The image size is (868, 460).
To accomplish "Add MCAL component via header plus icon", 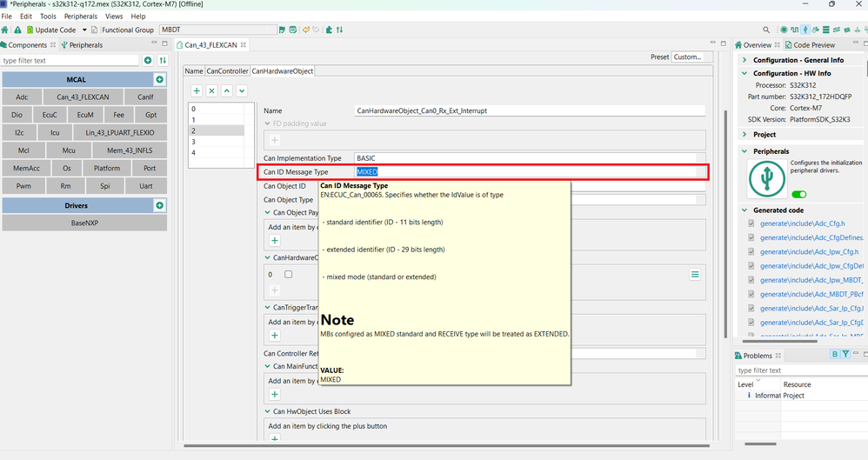I will coord(159,80).
